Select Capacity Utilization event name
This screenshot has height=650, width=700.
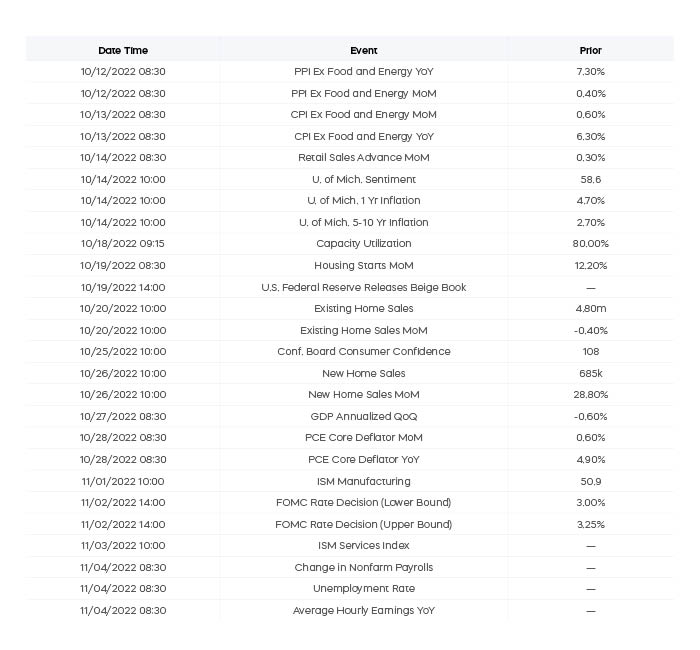363,244
